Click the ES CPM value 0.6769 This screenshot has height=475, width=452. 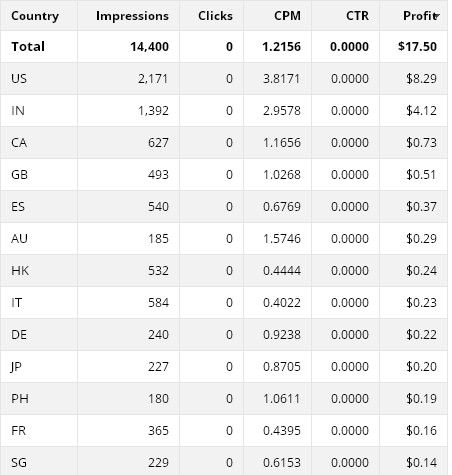click(x=282, y=207)
